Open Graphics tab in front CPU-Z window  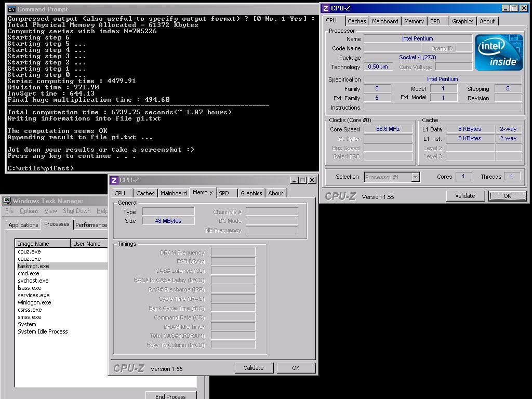(251, 193)
